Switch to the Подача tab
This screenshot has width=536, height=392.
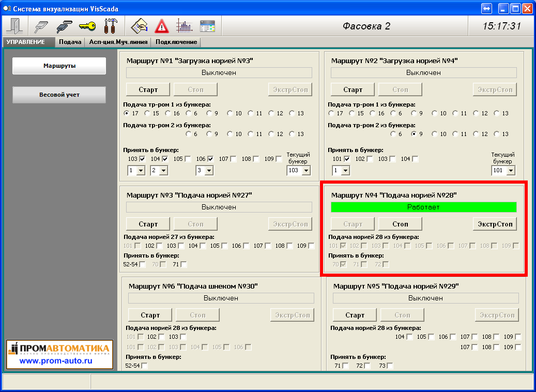70,42
